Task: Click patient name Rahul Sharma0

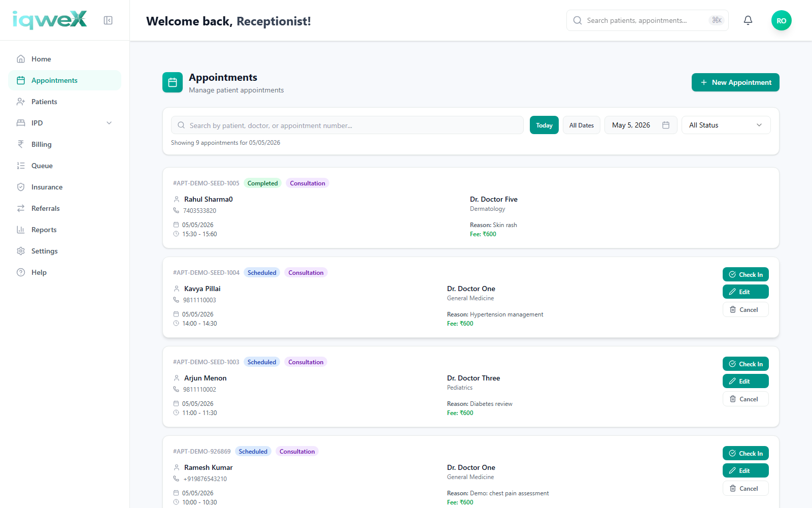Action: [209, 199]
